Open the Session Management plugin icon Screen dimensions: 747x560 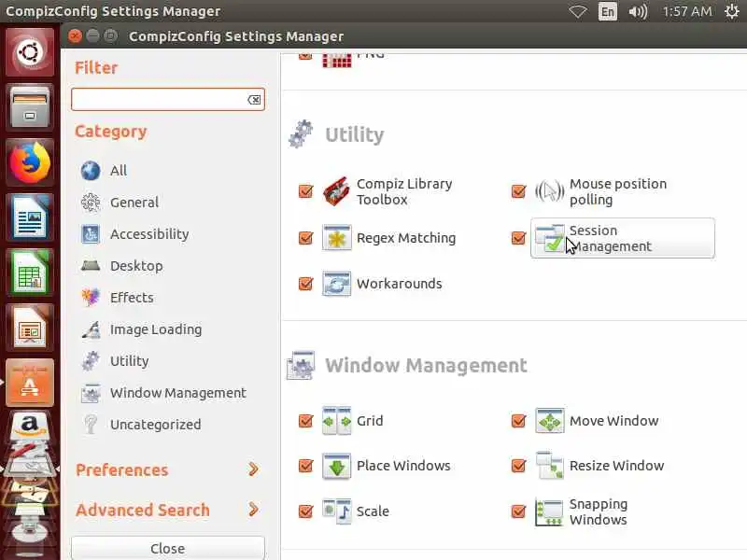549,238
